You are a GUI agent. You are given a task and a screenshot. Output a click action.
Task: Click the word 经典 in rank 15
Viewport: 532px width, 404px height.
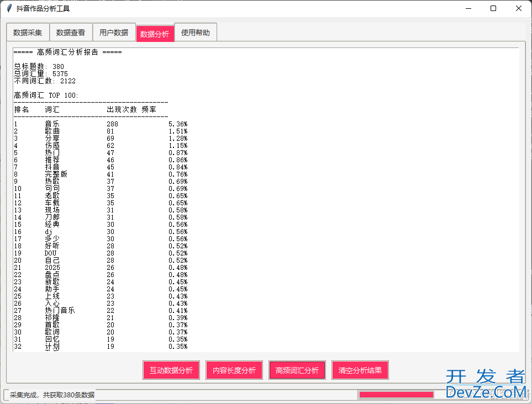52,225
